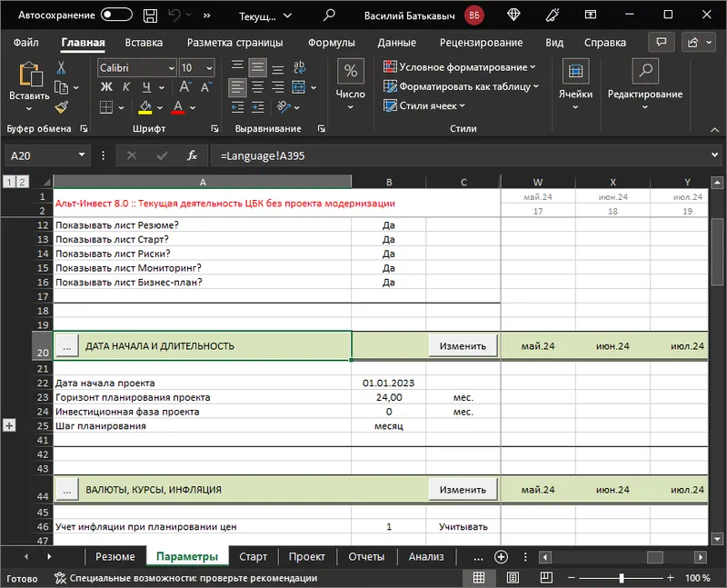Toggle italic К formatting
Viewport: 727px width, 588px height.
click(126, 86)
